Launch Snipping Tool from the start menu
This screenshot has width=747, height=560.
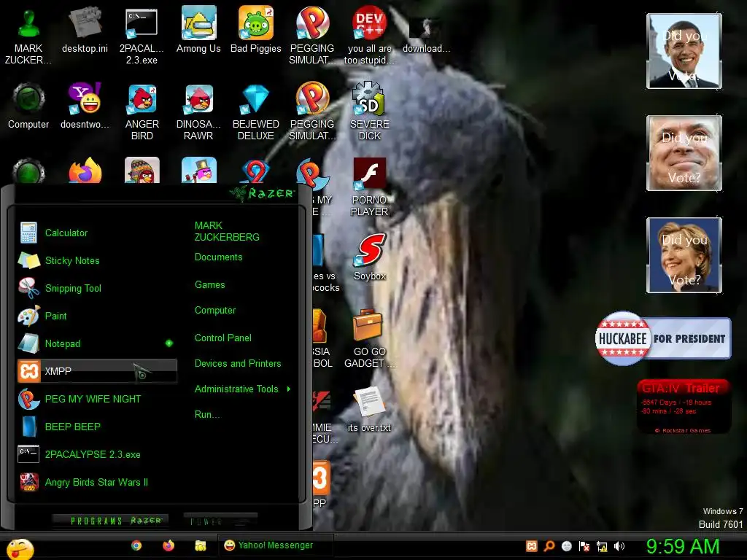97,288
